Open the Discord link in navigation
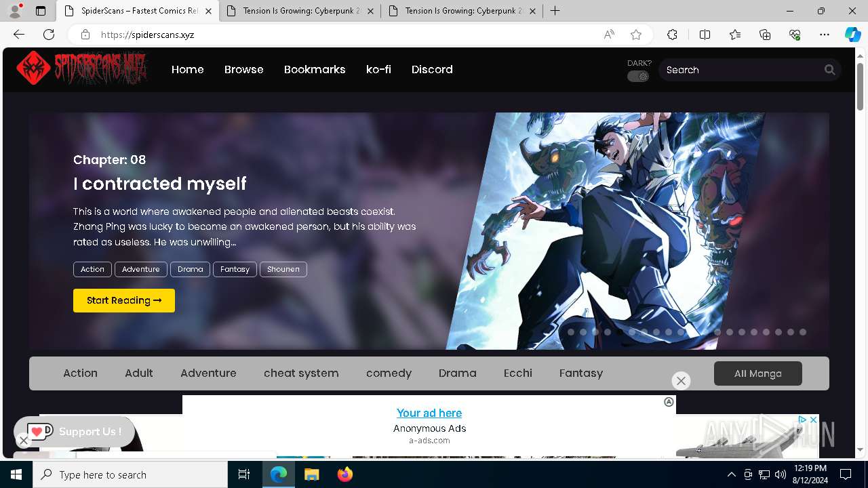The height and width of the screenshot is (488, 868). click(x=432, y=69)
